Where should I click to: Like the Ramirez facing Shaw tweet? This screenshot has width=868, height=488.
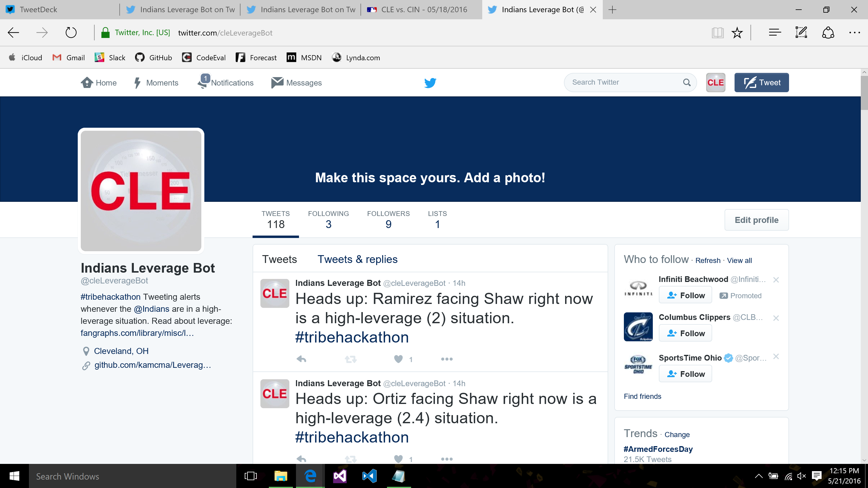398,359
